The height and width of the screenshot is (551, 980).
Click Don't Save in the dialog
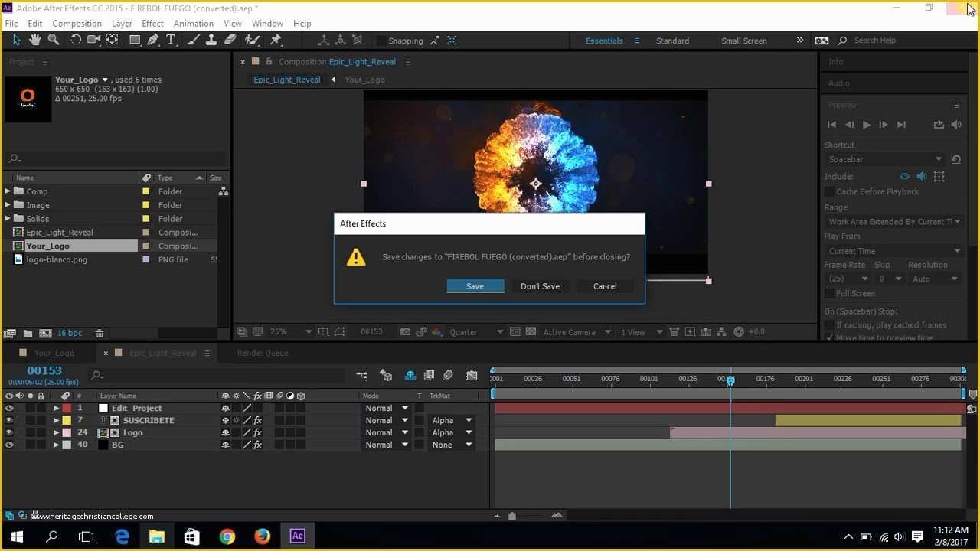(x=540, y=286)
